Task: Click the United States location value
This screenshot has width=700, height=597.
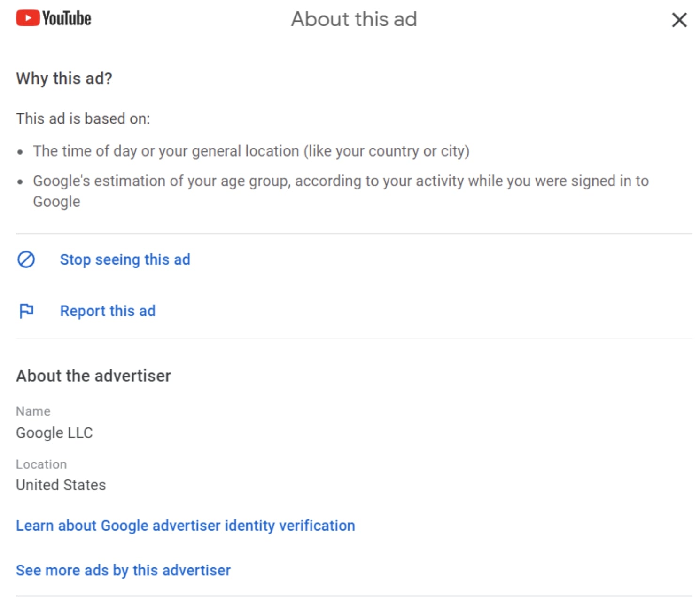Action: (61, 485)
